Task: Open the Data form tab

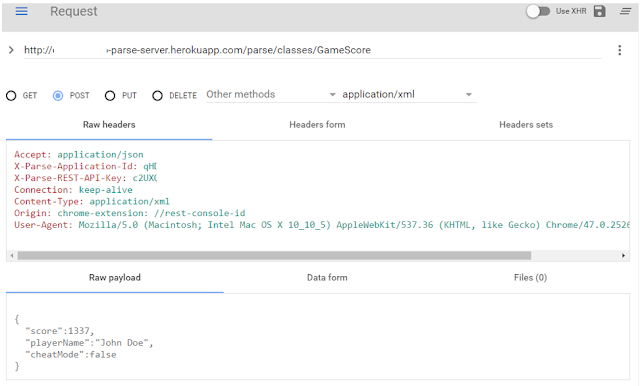Action: (327, 278)
